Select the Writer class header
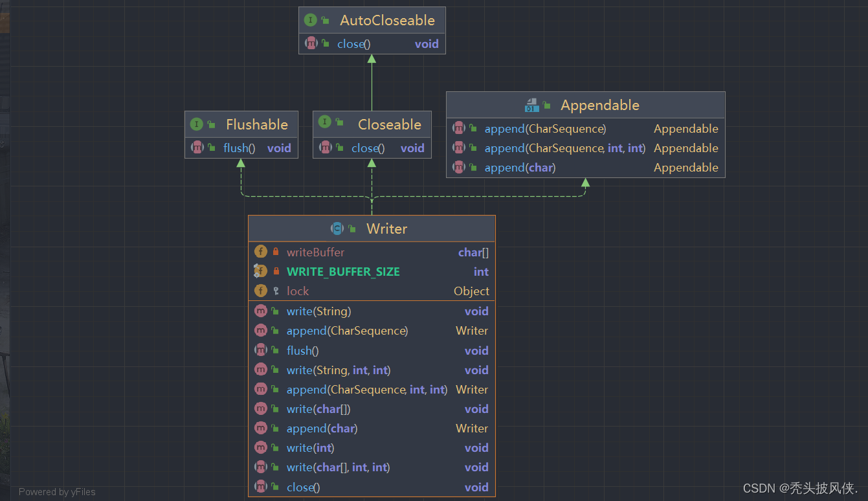This screenshot has height=501, width=868. 372,228
